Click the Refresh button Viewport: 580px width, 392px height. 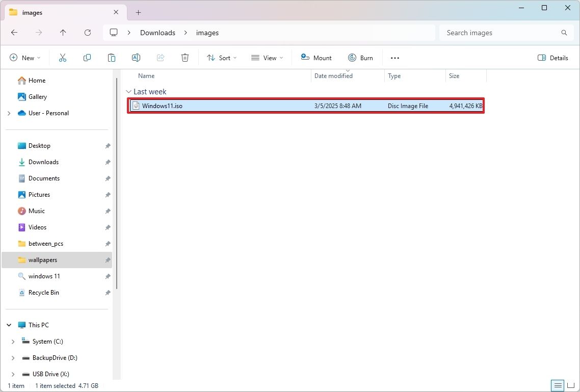(x=87, y=32)
